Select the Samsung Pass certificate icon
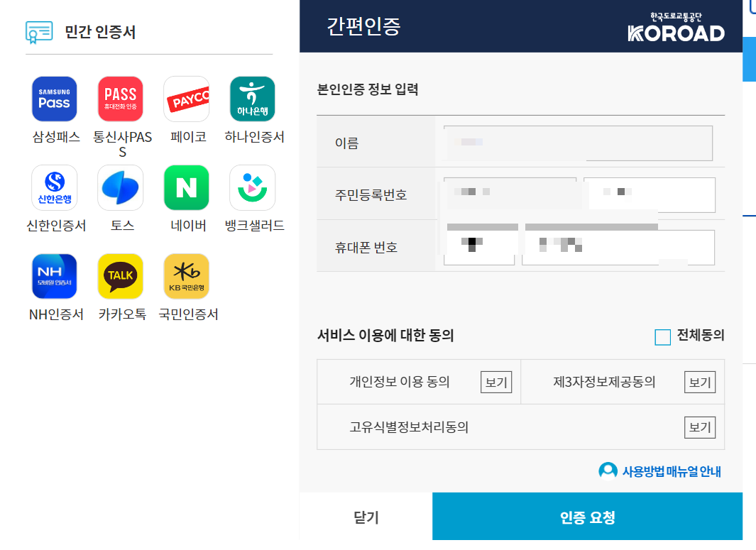The image size is (756, 550). tap(55, 99)
